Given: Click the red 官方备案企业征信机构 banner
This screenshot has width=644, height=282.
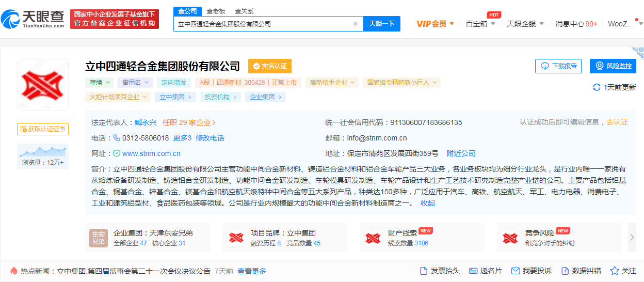Looking at the screenshot, I should (115, 19).
